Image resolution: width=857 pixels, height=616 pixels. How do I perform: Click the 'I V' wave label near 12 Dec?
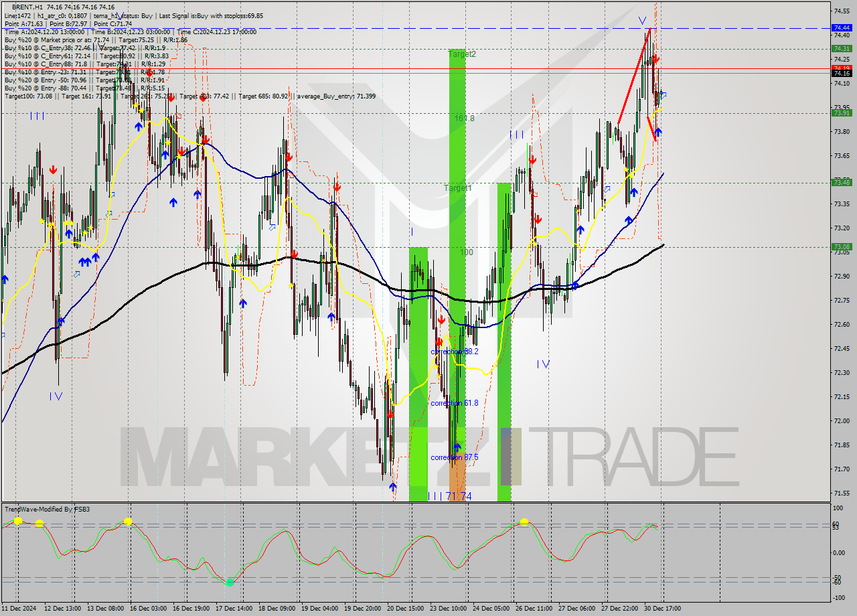tap(56, 396)
